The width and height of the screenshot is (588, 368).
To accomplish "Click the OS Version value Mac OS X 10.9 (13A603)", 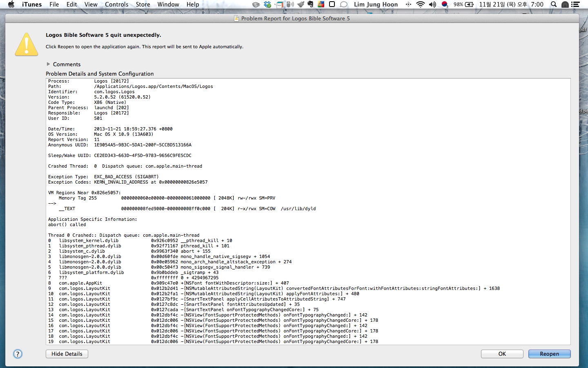I will tap(124, 134).
